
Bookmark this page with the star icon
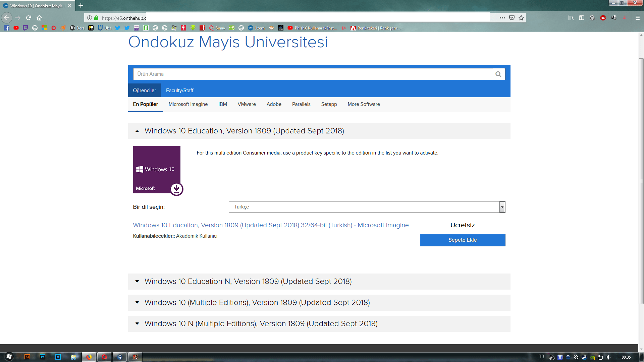521,18
